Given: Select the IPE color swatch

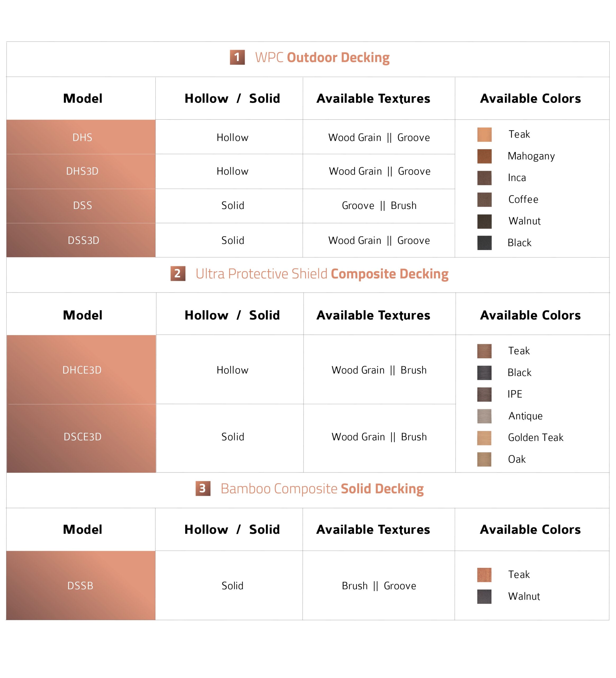Looking at the screenshot, I should pos(484,394).
